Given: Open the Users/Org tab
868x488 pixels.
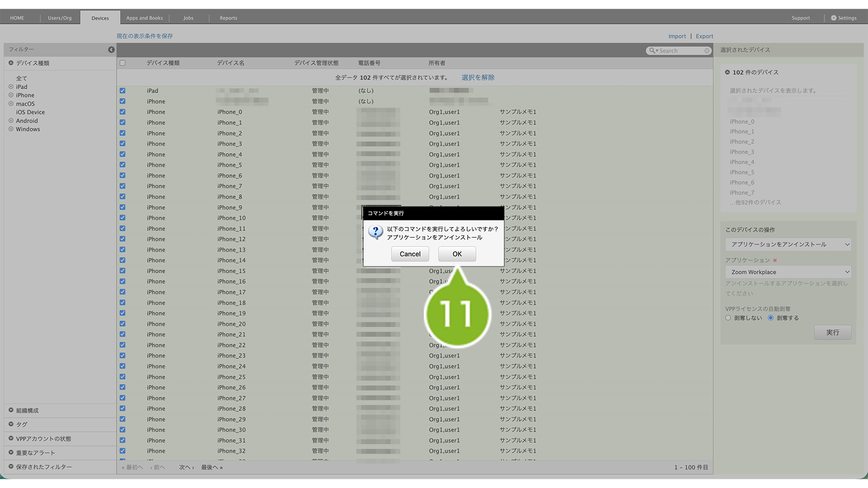Looking at the screenshot, I should pyautogui.click(x=60, y=18).
